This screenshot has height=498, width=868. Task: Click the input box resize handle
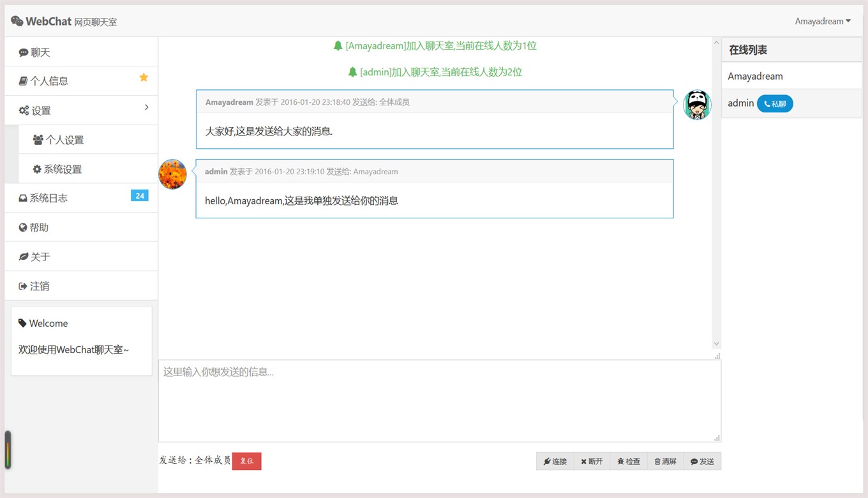(x=717, y=438)
